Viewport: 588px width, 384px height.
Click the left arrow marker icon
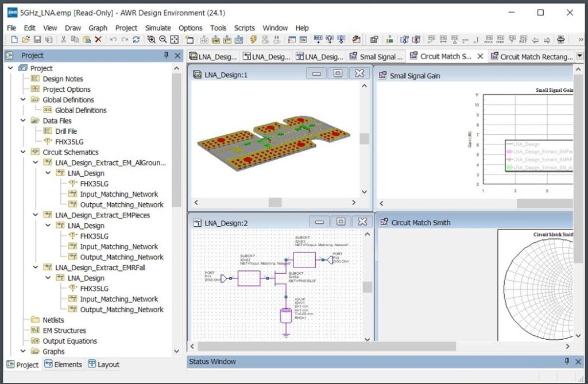[x=535, y=40]
